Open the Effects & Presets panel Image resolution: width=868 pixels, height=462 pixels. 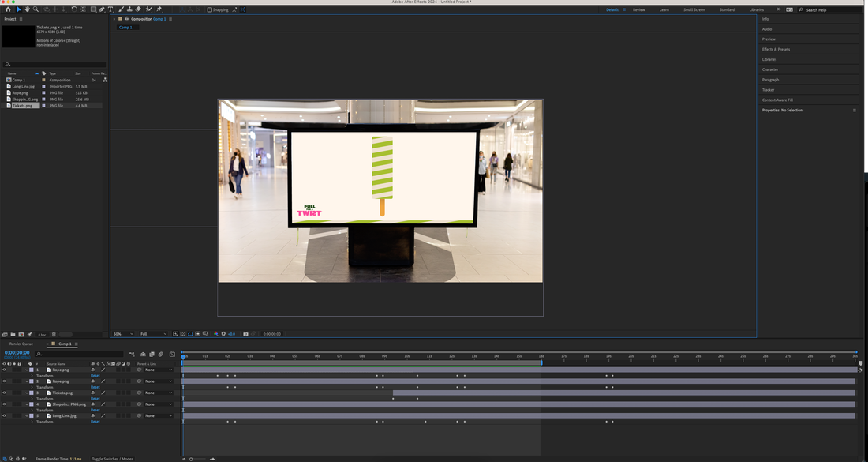point(776,49)
